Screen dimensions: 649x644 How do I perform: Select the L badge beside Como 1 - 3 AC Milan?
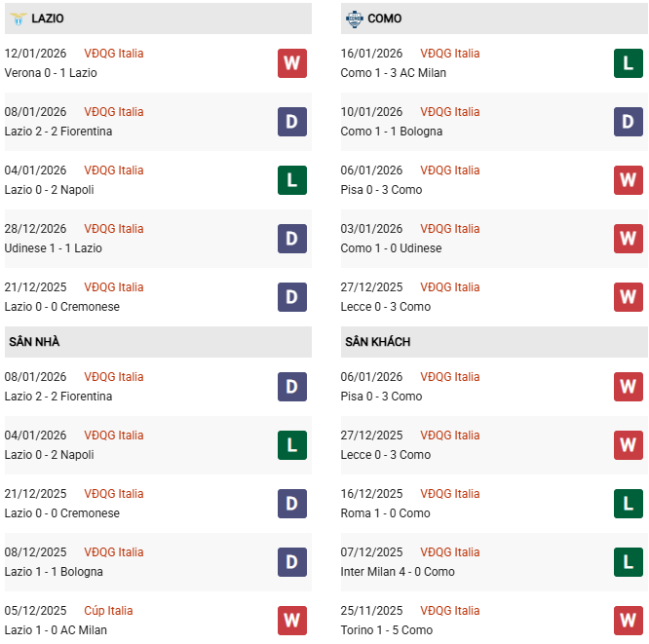[x=629, y=63]
